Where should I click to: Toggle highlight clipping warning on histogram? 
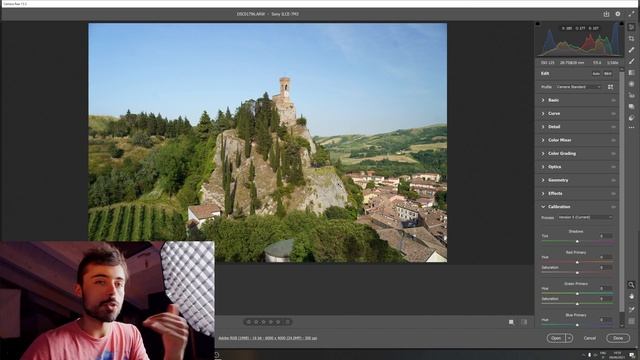click(x=622, y=24)
